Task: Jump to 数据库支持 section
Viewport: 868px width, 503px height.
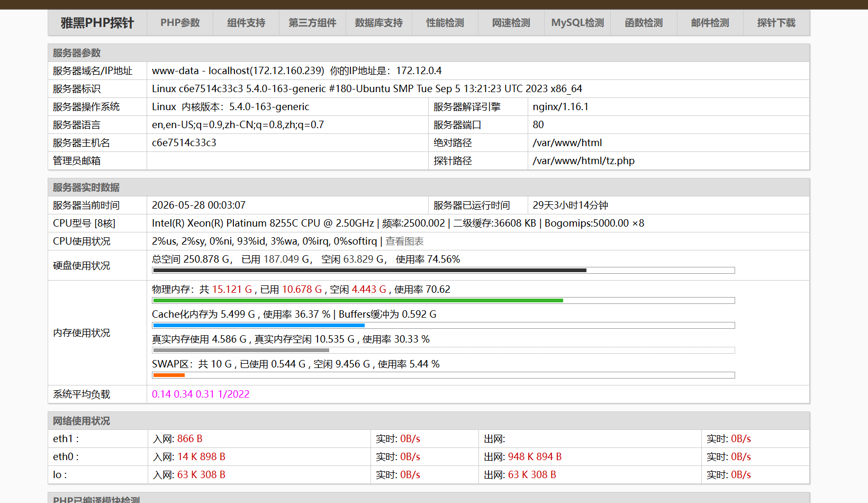Action: click(x=378, y=23)
